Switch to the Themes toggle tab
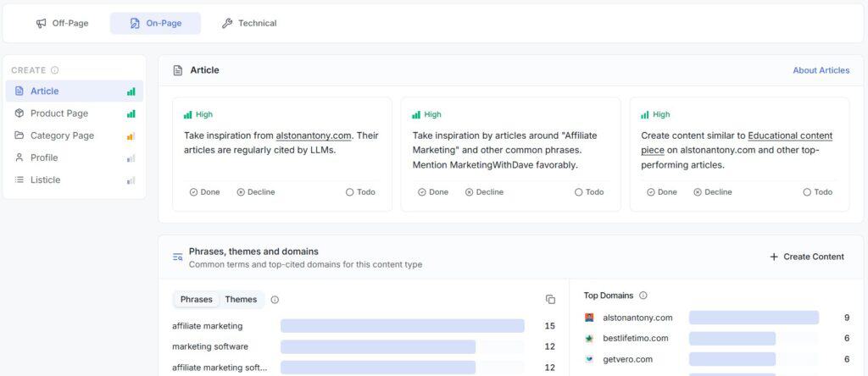This screenshot has height=376, width=868. pos(241,299)
